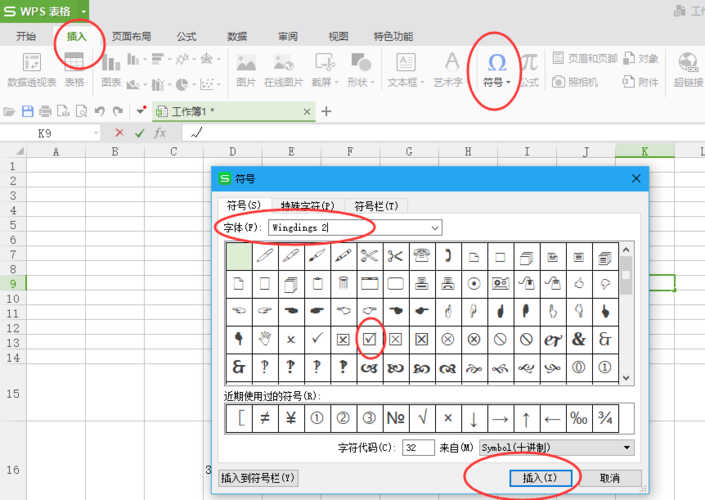Expand the 截屏 screenshot dropdown

pyautogui.click(x=336, y=83)
